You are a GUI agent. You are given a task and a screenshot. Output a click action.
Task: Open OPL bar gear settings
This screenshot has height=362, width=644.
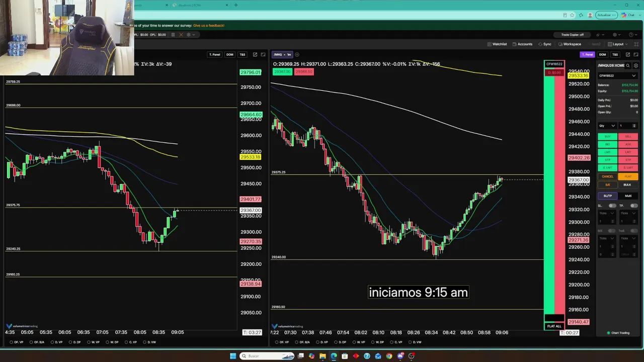tap(189, 35)
